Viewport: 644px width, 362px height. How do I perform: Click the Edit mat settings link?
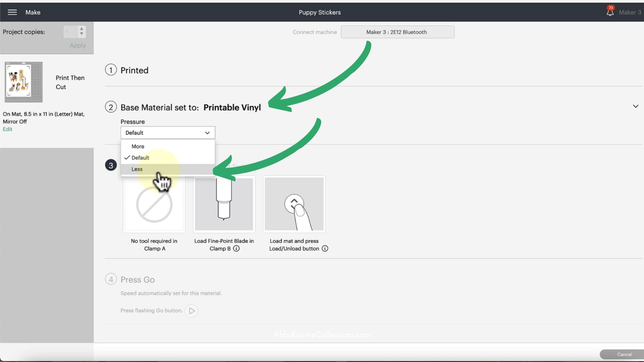[x=7, y=129]
